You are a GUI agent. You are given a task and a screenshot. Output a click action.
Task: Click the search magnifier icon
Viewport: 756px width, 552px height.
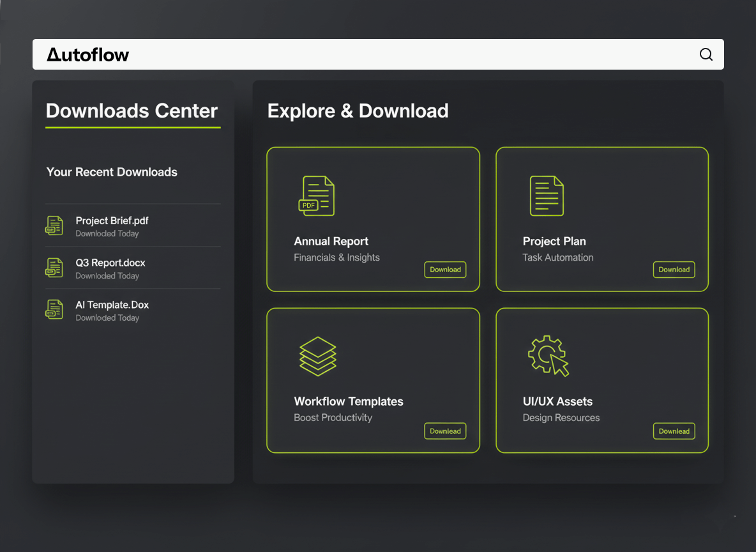[x=706, y=54]
